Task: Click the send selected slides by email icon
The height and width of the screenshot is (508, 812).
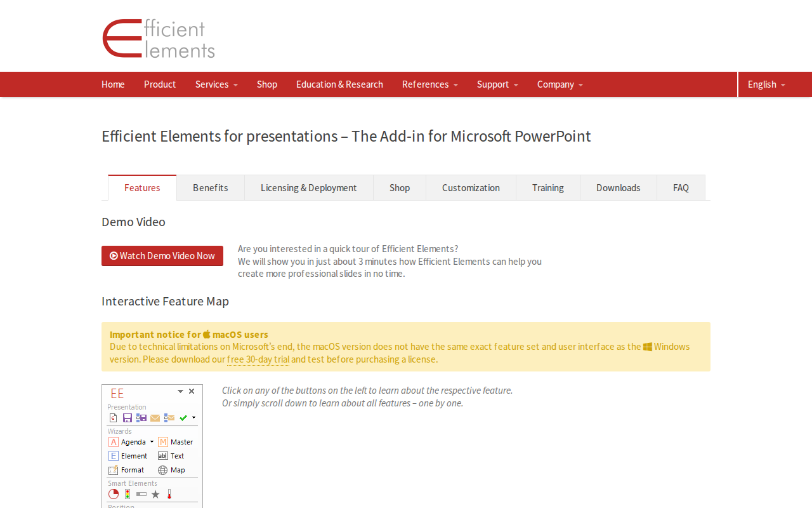Action: (169, 418)
